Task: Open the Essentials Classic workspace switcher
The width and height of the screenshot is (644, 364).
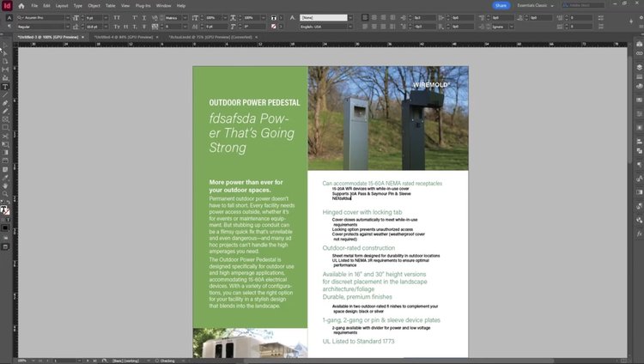Action: pyautogui.click(x=535, y=6)
